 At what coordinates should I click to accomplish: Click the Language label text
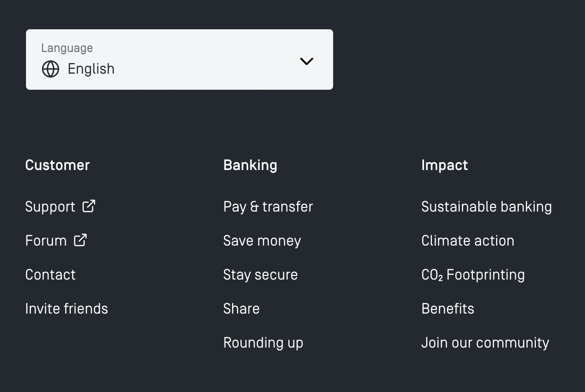click(67, 48)
